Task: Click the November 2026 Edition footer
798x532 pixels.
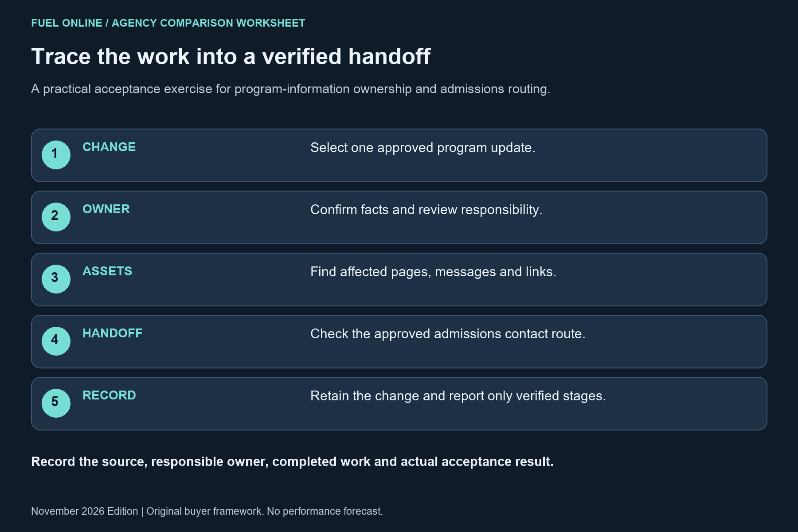Action: (207, 511)
